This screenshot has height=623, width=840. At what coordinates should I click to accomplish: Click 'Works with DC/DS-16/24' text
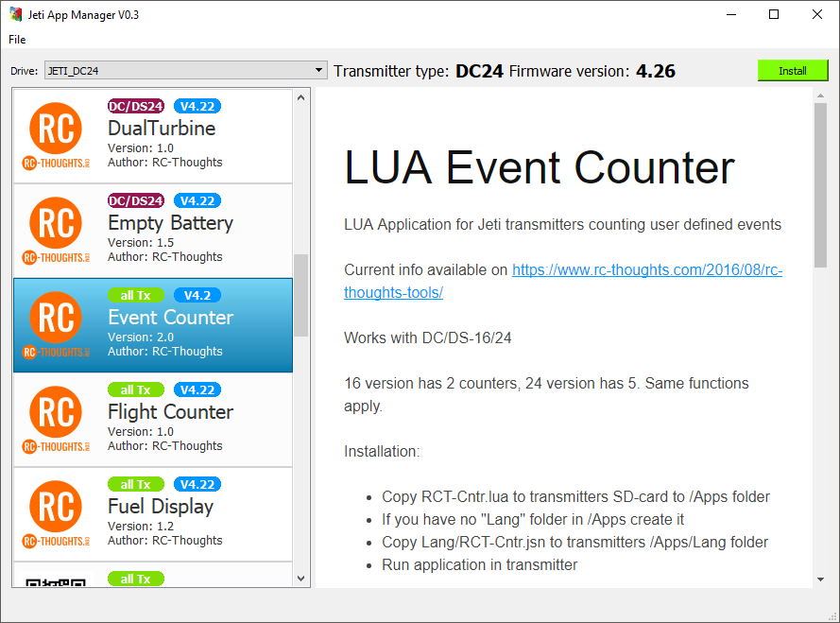pyautogui.click(x=427, y=337)
